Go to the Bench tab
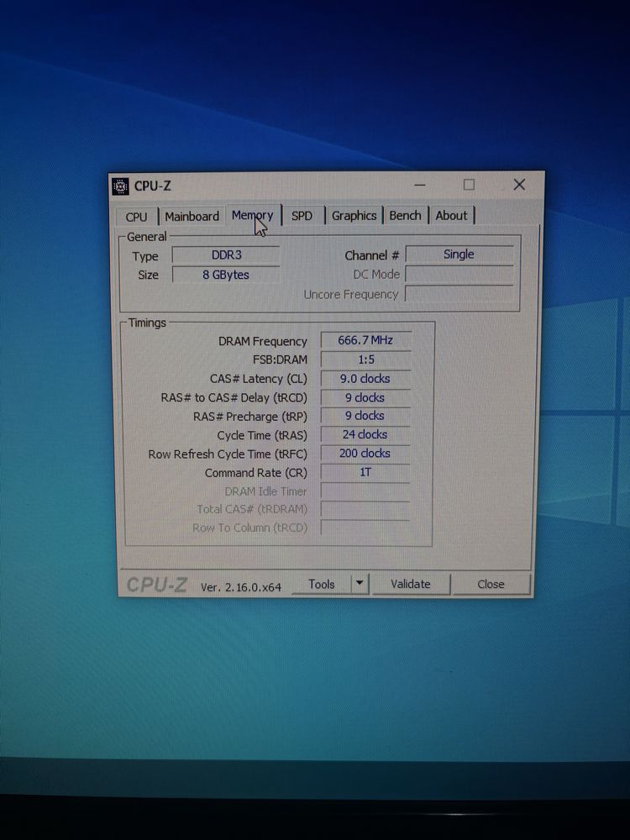The height and width of the screenshot is (840, 630). click(x=405, y=215)
